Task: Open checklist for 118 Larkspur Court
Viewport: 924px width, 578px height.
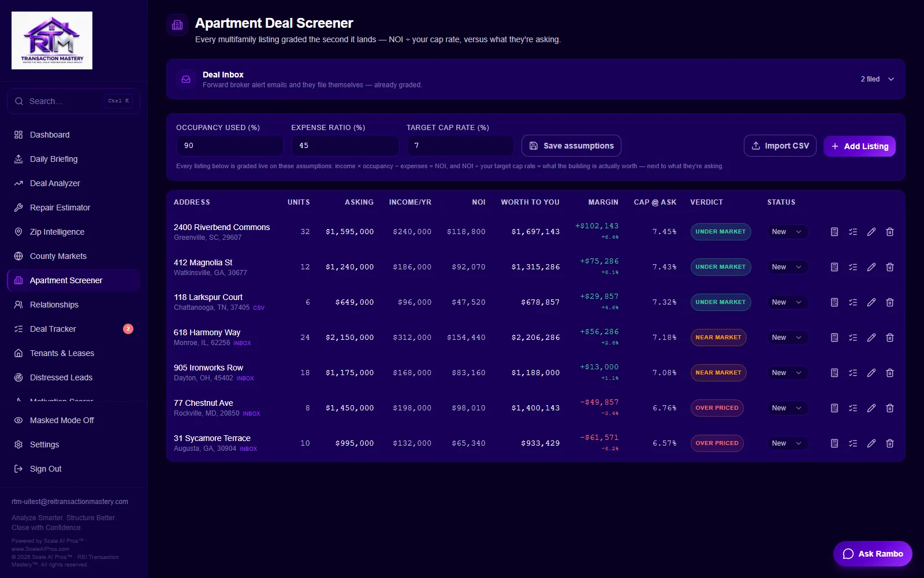Action: (853, 302)
